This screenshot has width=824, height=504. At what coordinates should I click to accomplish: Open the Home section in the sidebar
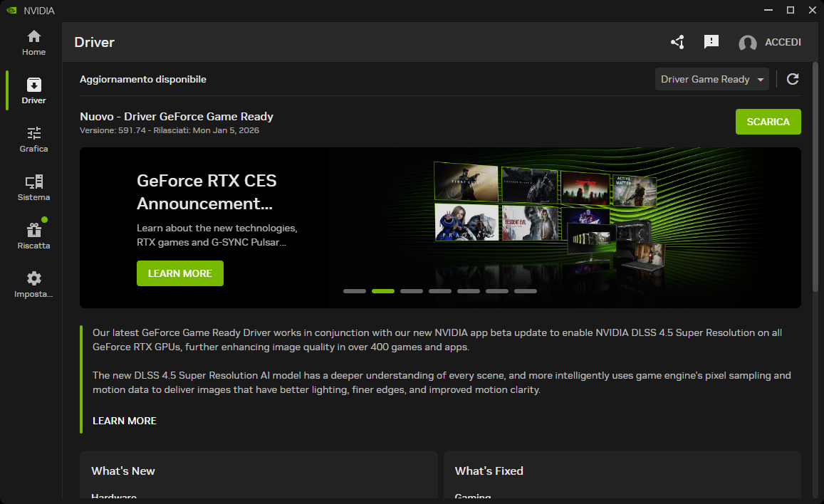(33, 43)
